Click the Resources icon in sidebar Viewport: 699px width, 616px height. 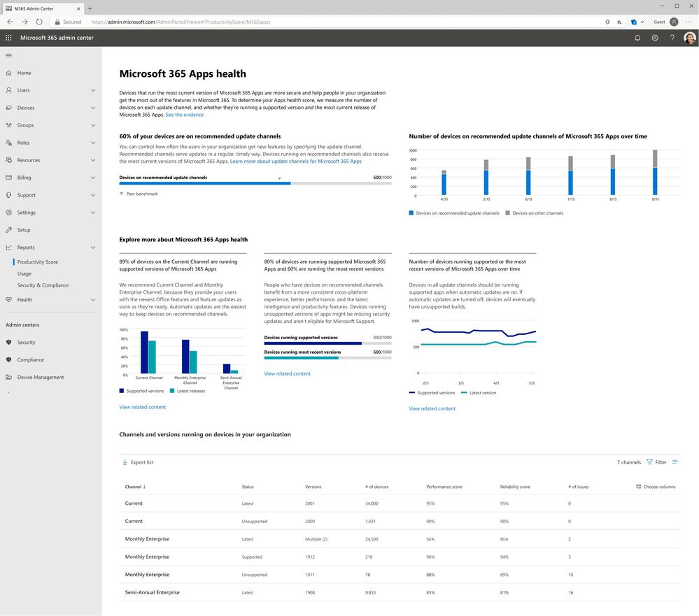(x=8, y=160)
